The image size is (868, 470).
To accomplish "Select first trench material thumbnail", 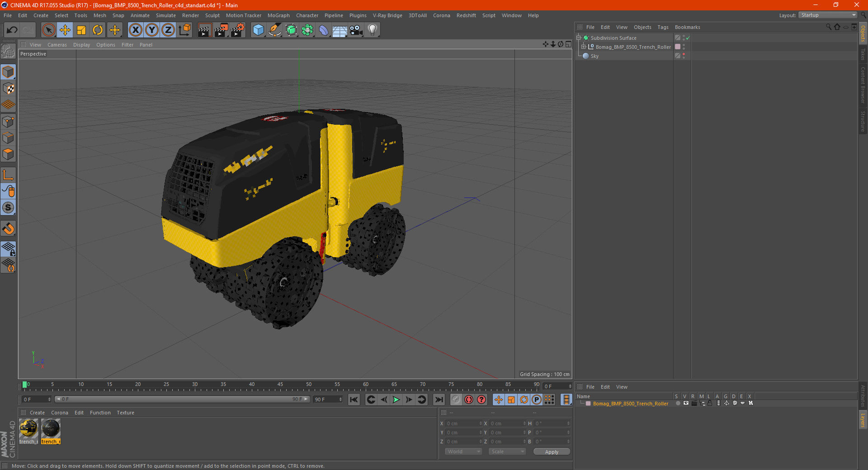I will [x=28, y=429].
